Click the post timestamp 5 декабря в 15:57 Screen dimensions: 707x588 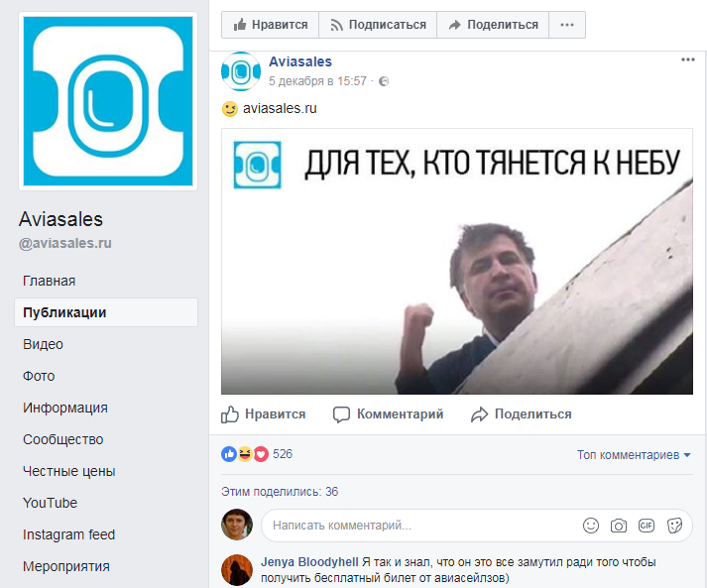coord(317,81)
